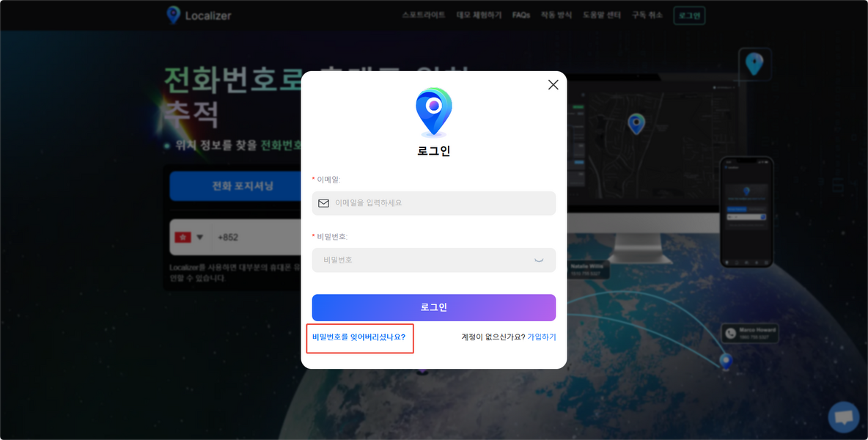
Task: Click the Localizer pin logo in dialog
Action: (434, 112)
